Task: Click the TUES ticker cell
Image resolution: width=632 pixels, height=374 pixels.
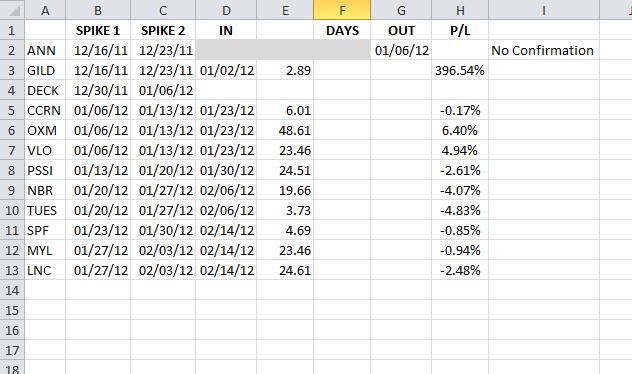Action: point(45,210)
